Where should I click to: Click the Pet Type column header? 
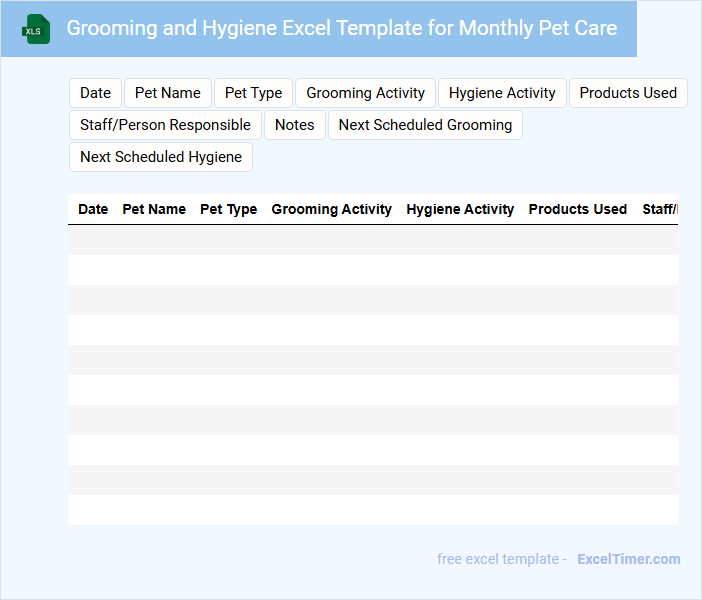tap(229, 209)
